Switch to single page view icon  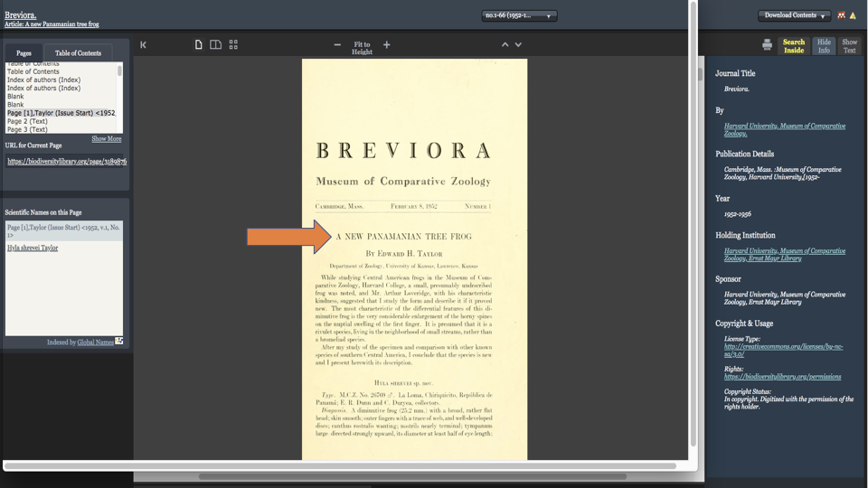point(198,44)
